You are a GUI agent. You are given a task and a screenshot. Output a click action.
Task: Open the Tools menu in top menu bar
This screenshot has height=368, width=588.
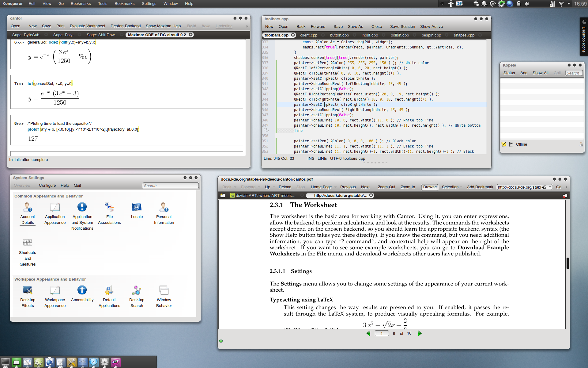pos(103,4)
